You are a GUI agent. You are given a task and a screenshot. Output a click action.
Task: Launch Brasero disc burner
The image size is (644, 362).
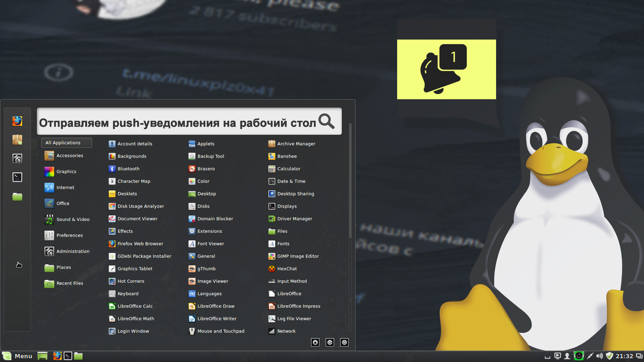click(x=206, y=169)
